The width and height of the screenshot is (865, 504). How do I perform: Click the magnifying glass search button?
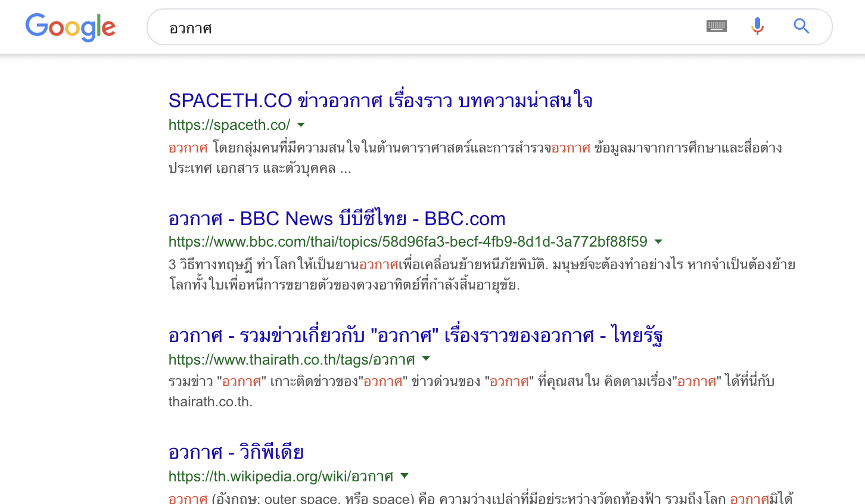801,26
